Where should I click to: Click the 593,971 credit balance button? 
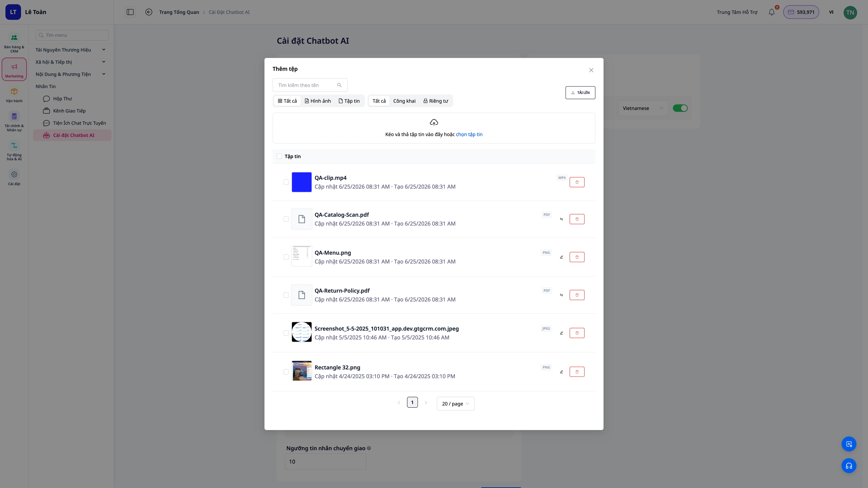click(x=801, y=12)
